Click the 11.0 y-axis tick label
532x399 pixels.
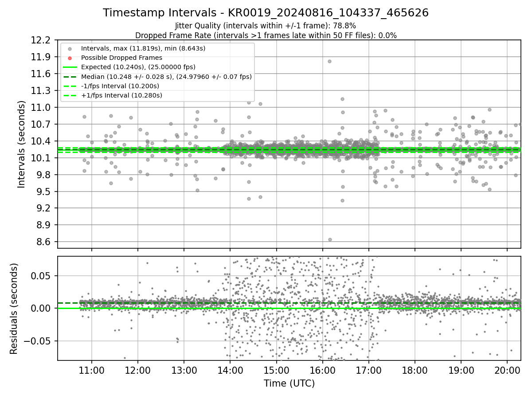41,108
